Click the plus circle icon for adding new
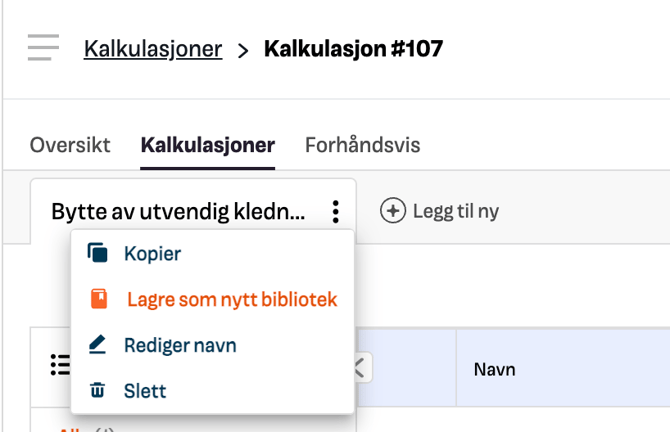The height and width of the screenshot is (432, 670). click(393, 211)
